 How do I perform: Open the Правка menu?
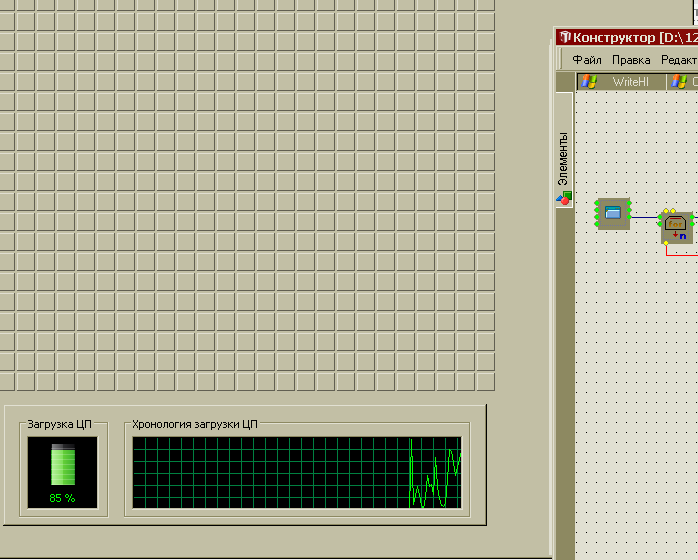(631, 60)
